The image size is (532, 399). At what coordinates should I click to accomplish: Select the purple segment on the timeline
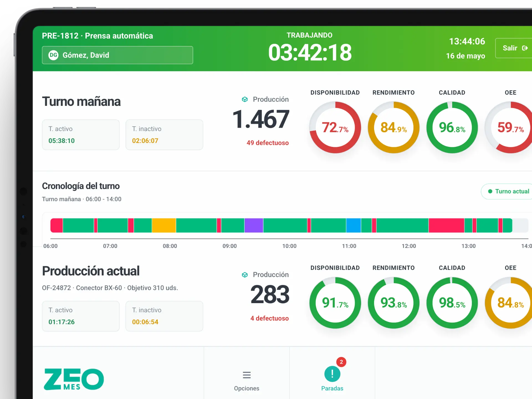[254, 226]
